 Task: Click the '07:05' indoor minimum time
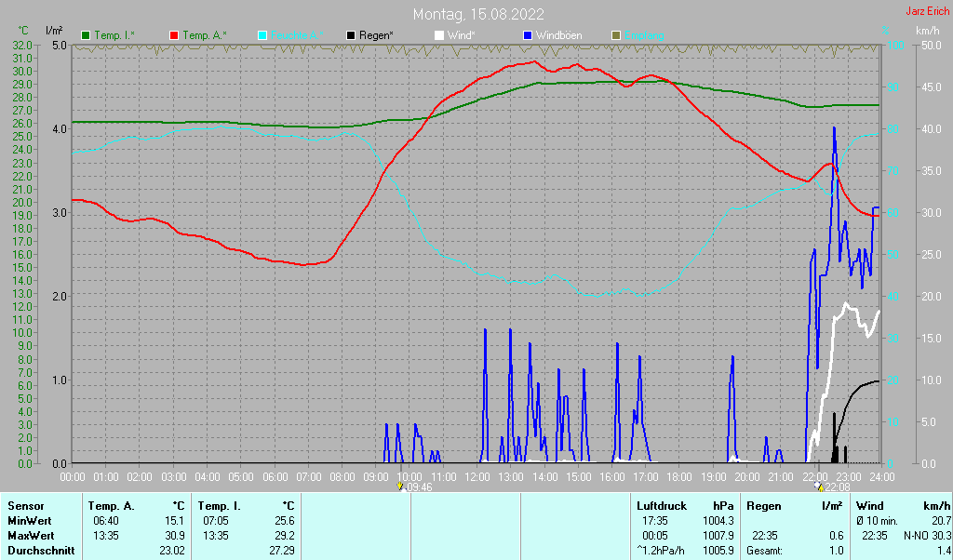[x=216, y=521]
